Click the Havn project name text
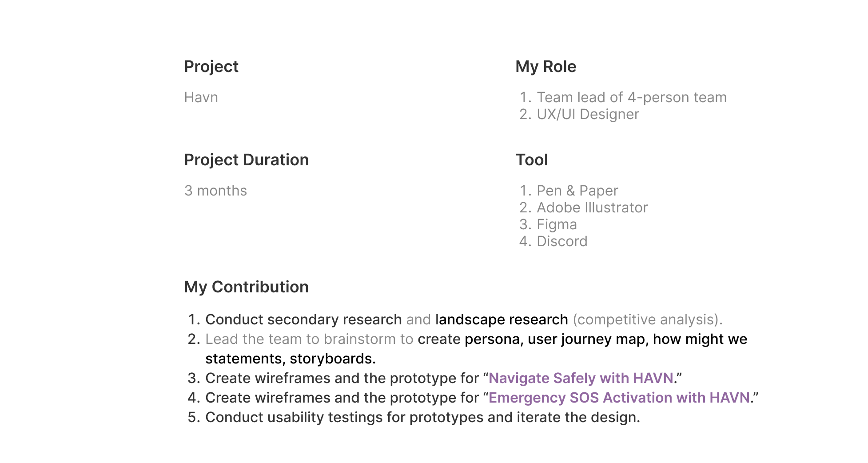 [x=201, y=97]
